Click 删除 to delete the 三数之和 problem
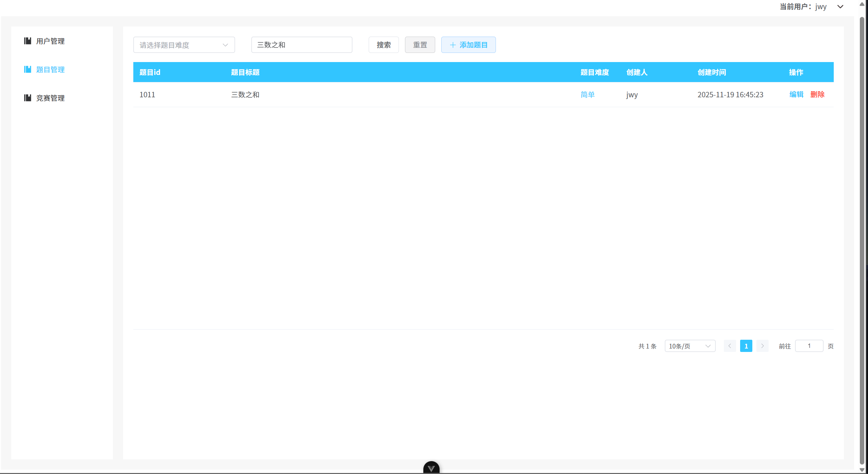The image size is (868, 474). coord(817,95)
